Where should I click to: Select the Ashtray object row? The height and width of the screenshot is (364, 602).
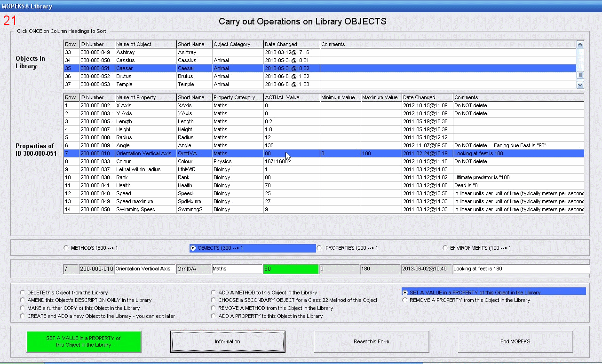click(320, 52)
